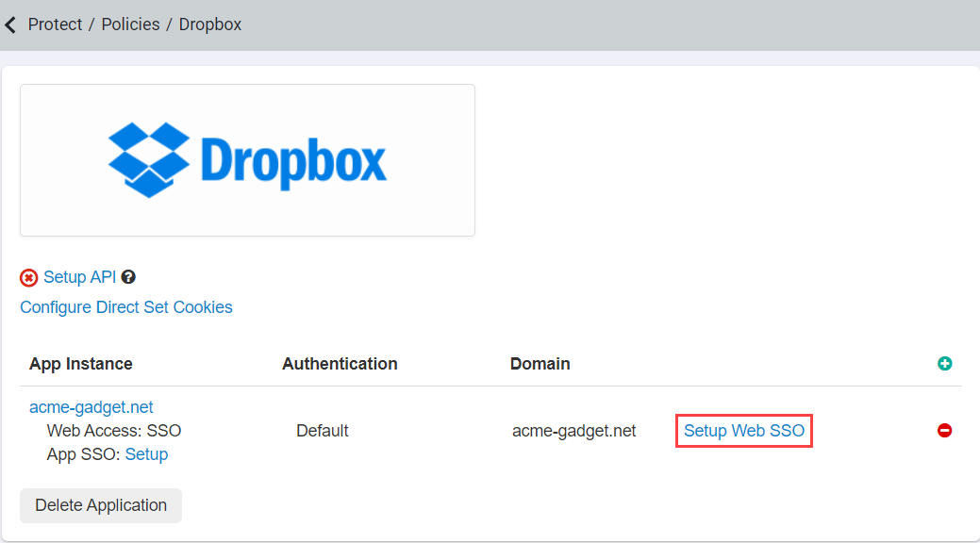Open the help tooltip icon next to Setup API
The image size is (980, 543).
point(128,276)
